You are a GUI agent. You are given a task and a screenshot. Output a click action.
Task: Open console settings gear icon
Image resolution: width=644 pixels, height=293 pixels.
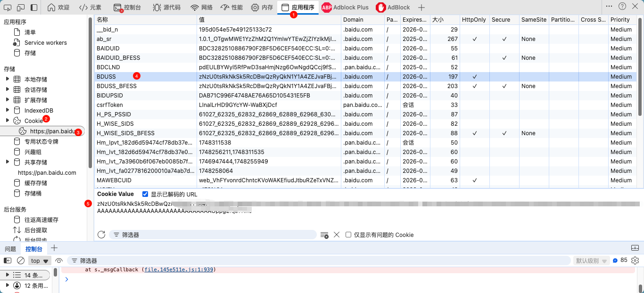(x=635, y=260)
